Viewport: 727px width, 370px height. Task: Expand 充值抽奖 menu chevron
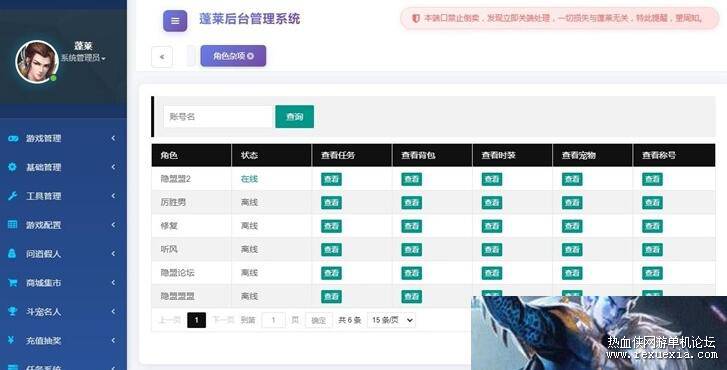(x=113, y=340)
